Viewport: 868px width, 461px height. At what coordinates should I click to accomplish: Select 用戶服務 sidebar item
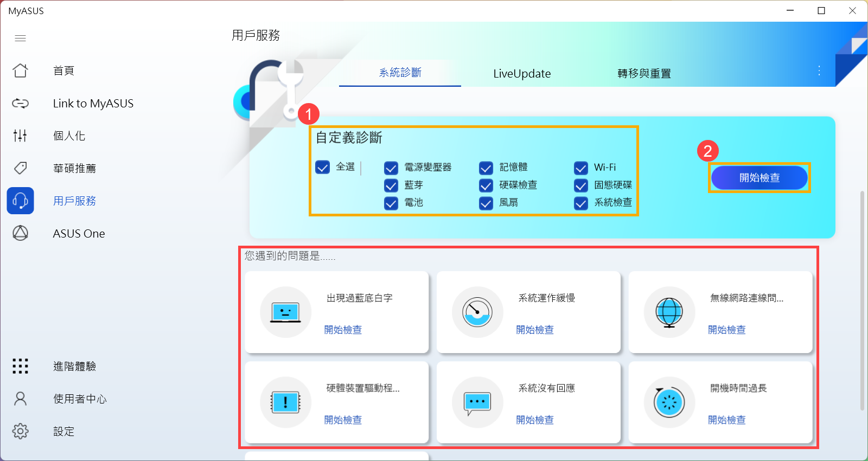(x=74, y=201)
